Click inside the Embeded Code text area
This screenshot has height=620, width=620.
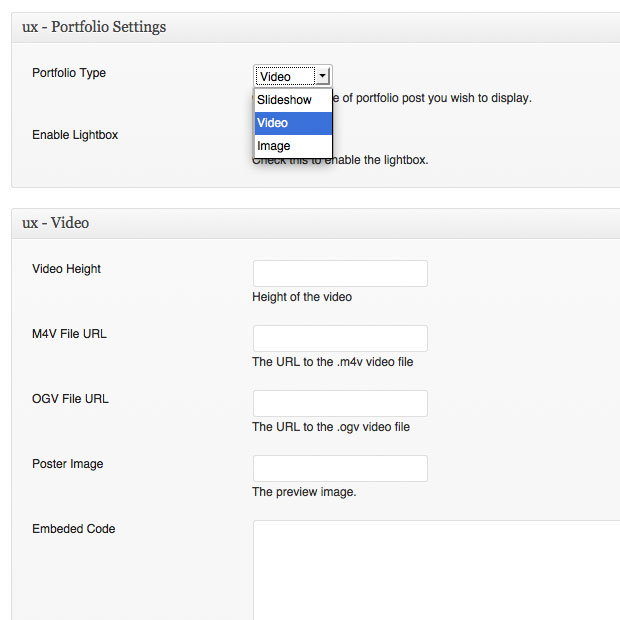pos(436,570)
